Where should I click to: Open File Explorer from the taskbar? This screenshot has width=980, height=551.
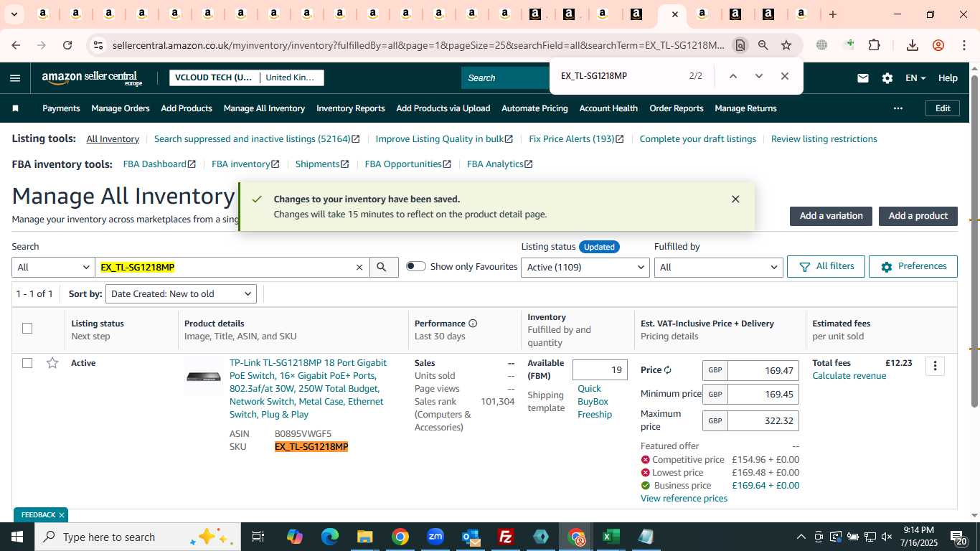(365, 537)
